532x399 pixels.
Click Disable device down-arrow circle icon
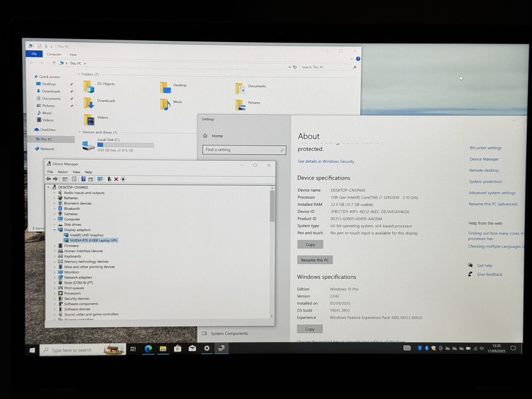(x=123, y=179)
